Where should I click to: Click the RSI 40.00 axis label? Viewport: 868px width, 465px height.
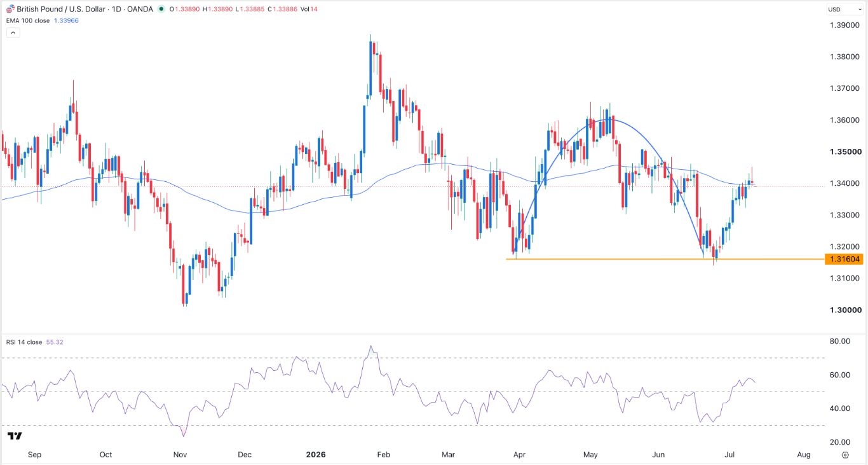point(840,409)
